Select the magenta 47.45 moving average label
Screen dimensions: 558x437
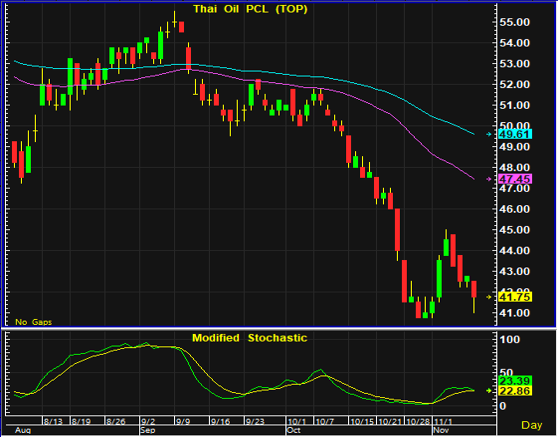pos(515,179)
